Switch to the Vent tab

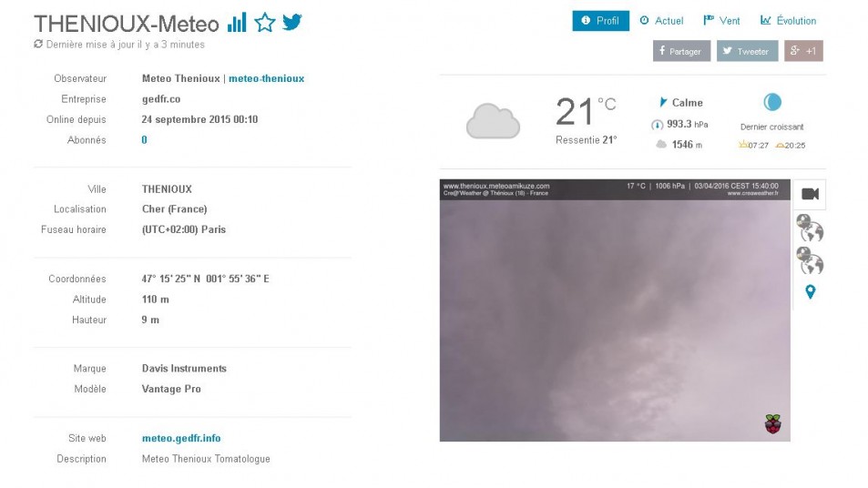pos(721,20)
